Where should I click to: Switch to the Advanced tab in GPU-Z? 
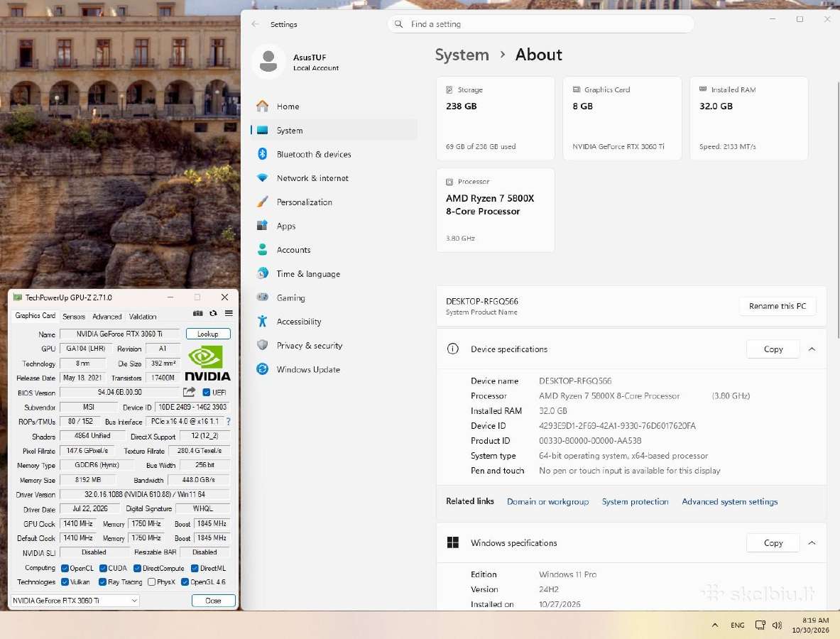107,317
